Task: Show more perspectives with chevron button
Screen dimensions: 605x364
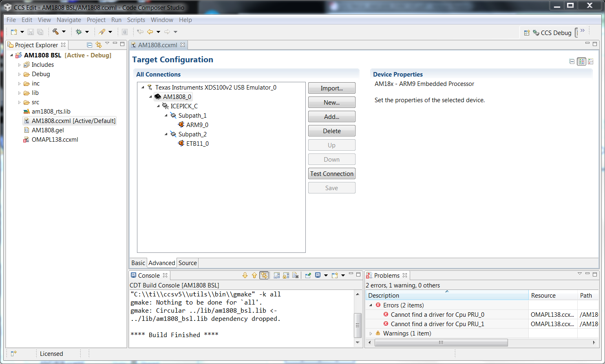Action: click(x=583, y=31)
